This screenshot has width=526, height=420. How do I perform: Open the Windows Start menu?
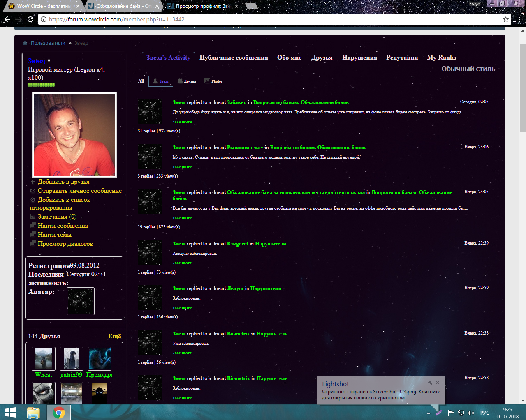click(x=10, y=412)
